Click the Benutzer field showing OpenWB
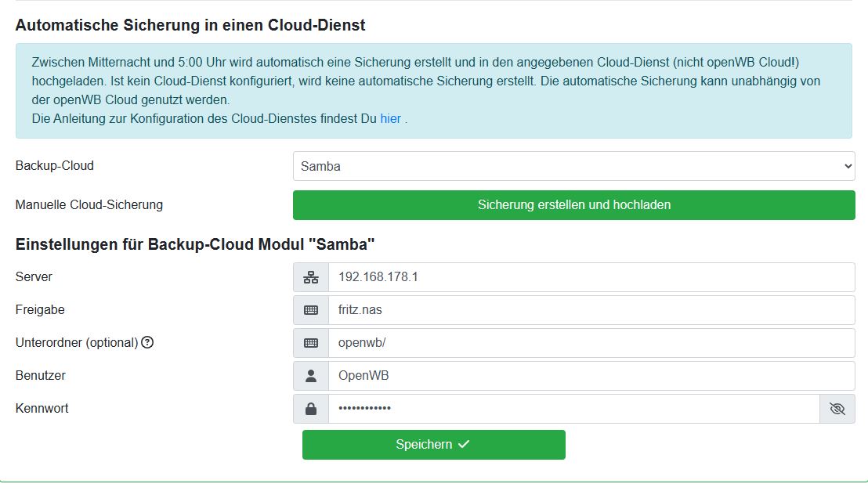The width and height of the screenshot is (868, 491). click(x=591, y=376)
